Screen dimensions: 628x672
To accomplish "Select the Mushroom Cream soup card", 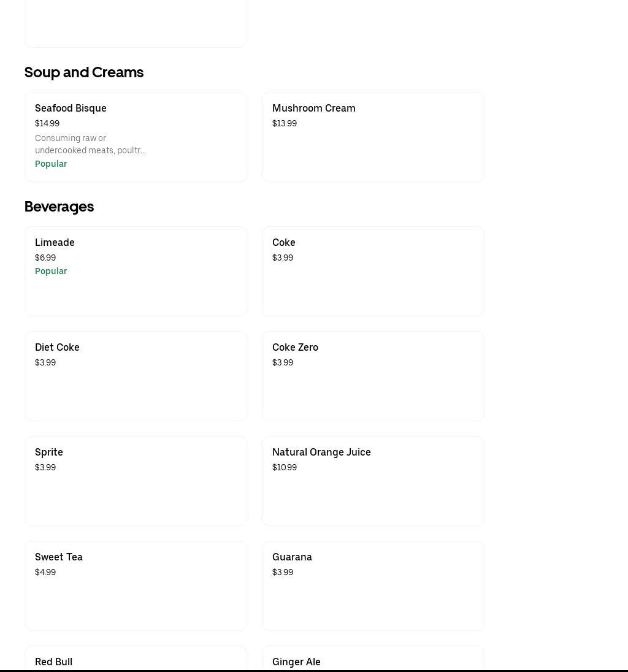I will [x=373, y=137].
